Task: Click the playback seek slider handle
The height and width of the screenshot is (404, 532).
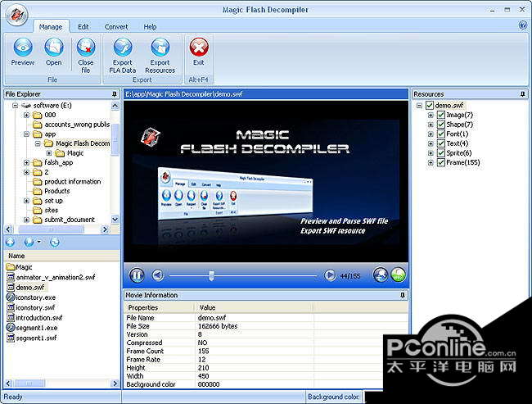Action: [212, 275]
